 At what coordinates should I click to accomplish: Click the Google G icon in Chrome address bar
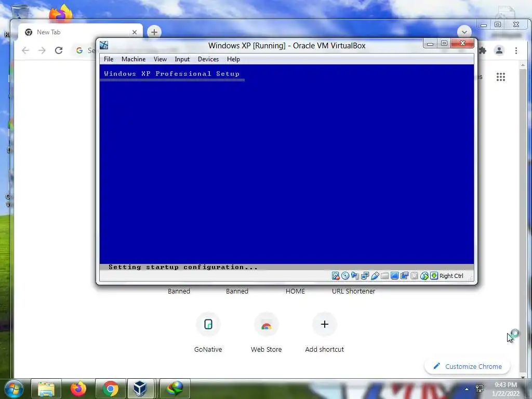click(79, 50)
